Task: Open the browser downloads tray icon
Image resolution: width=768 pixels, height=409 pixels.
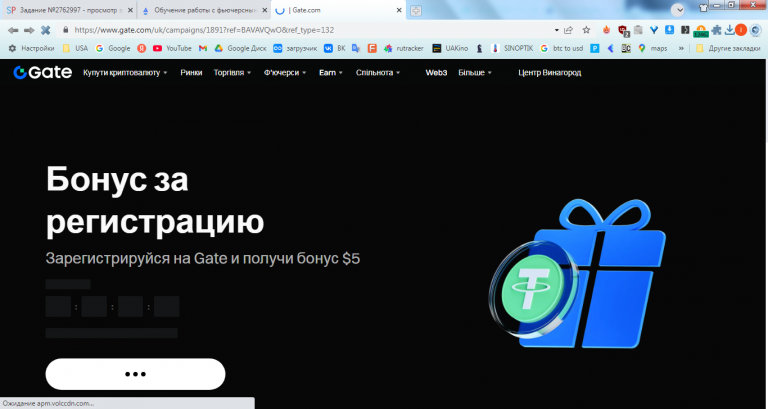Action: point(729,30)
